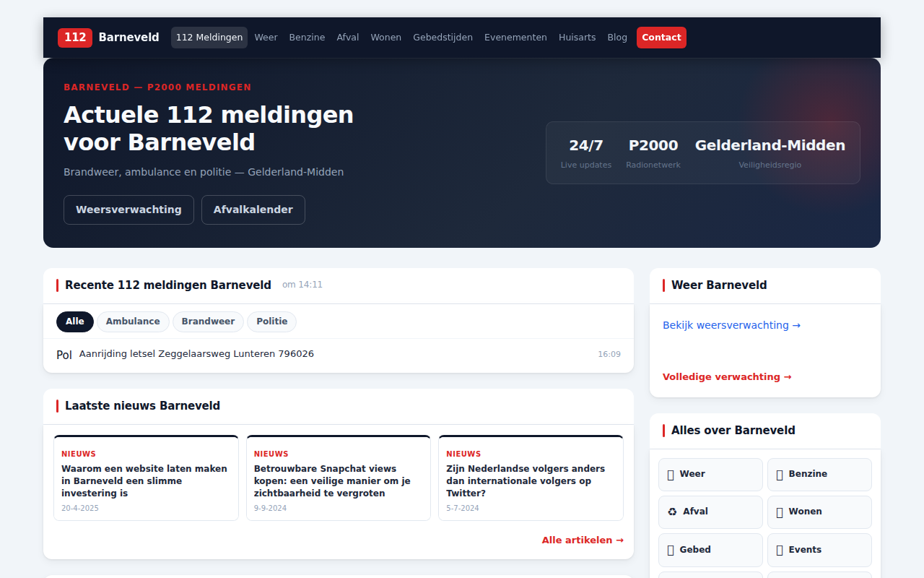The image size is (924, 578).
Task: Click the red 112 logo badge
Action: 75,38
